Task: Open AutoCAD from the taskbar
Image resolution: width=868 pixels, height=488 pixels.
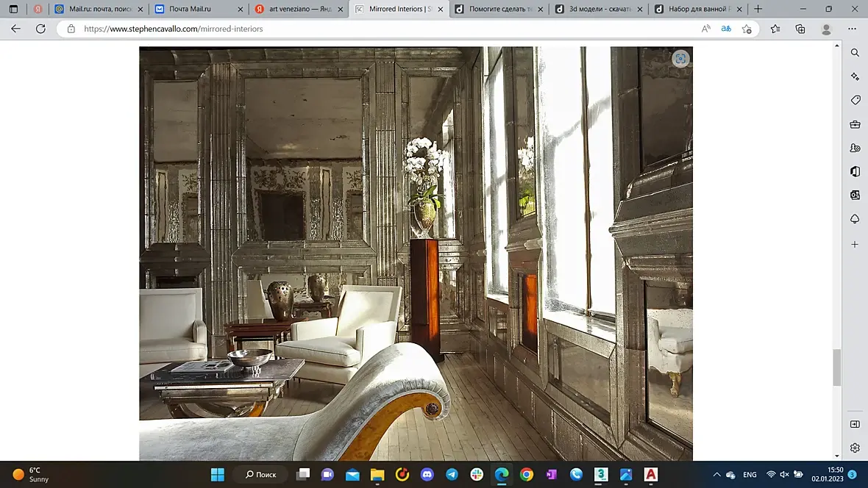Action: tap(650, 474)
